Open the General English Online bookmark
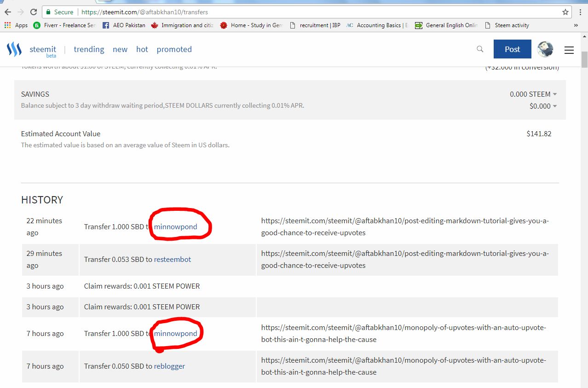The image size is (588, 388). click(446, 25)
